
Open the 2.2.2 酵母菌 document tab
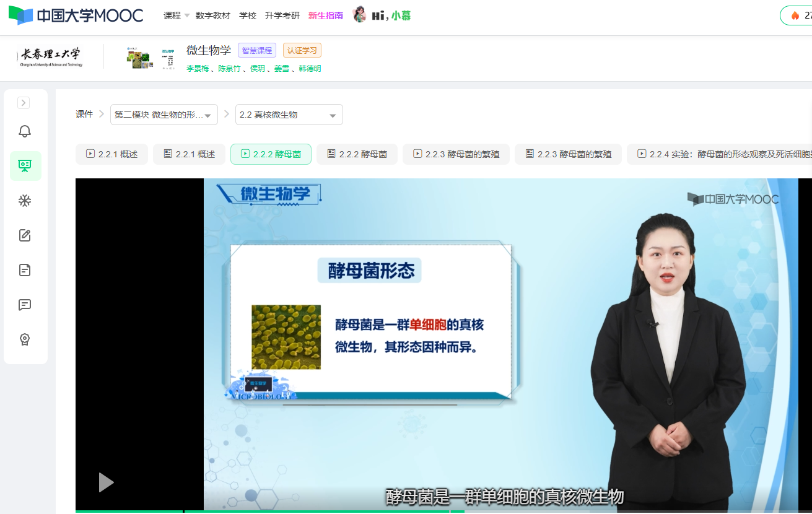(x=357, y=154)
